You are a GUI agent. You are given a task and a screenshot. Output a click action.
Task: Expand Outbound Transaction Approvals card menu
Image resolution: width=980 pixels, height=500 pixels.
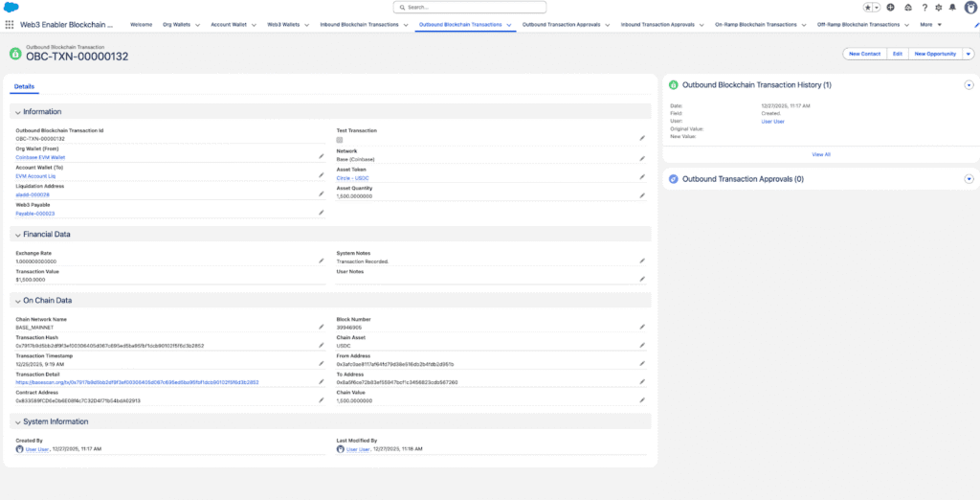969,178
